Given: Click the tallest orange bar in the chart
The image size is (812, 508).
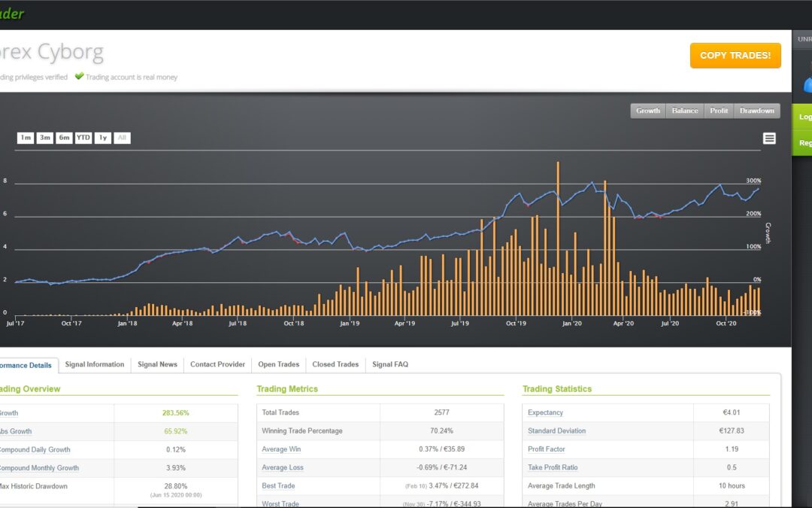Looking at the screenshot, I should (x=558, y=241).
